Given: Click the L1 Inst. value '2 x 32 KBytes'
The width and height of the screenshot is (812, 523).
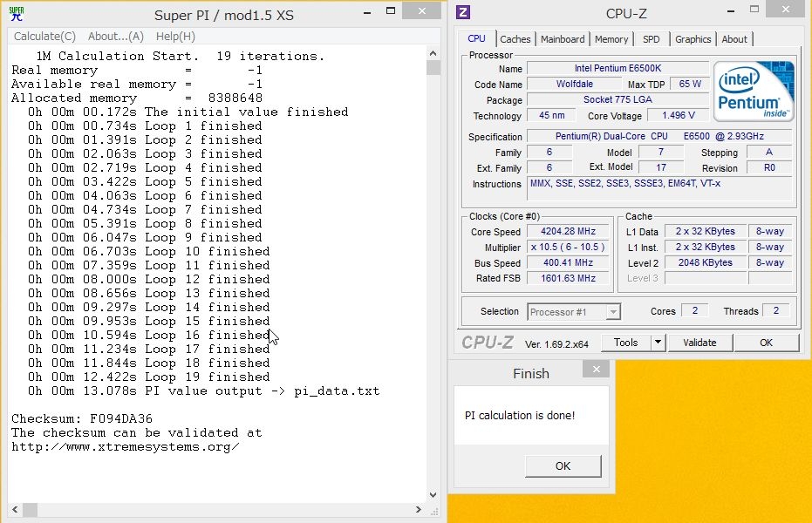Looking at the screenshot, I should [706, 247].
